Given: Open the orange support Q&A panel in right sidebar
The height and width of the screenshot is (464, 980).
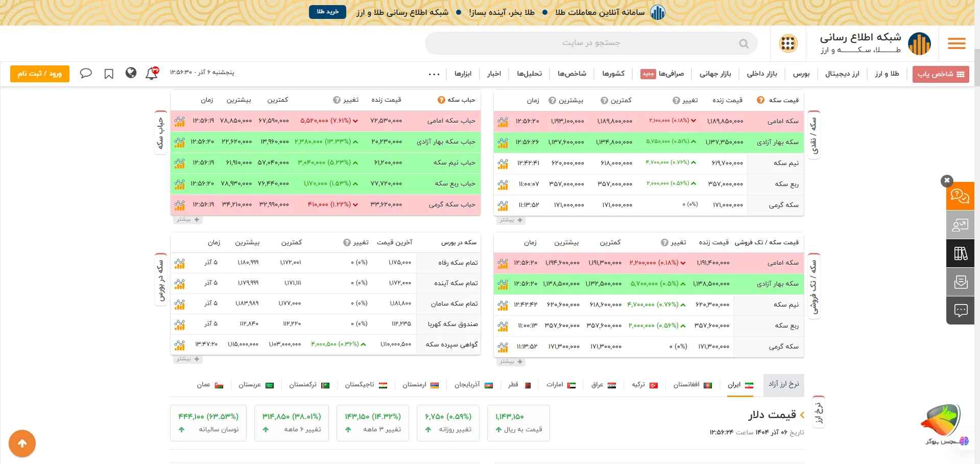Looking at the screenshot, I should (x=960, y=196).
